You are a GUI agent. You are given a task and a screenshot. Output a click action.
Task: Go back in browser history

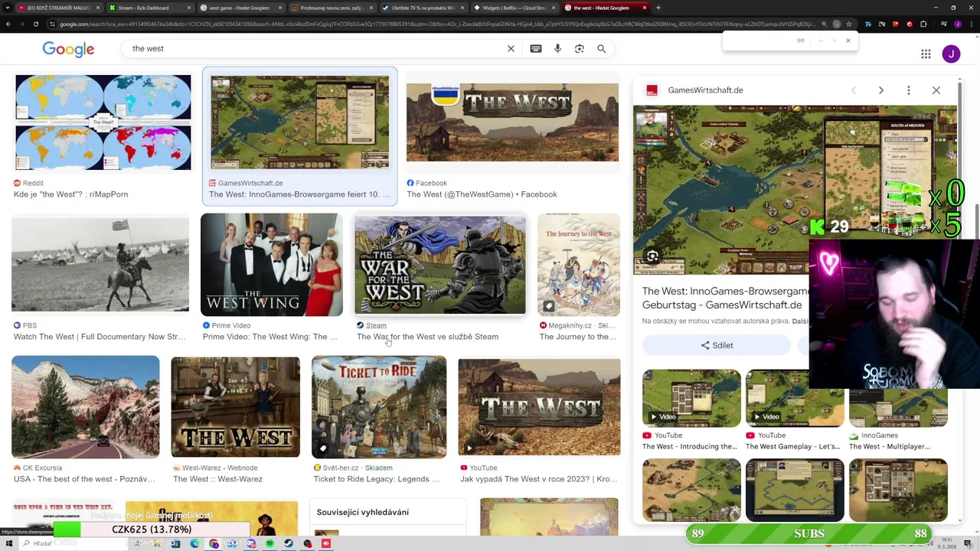pyautogui.click(x=8, y=24)
